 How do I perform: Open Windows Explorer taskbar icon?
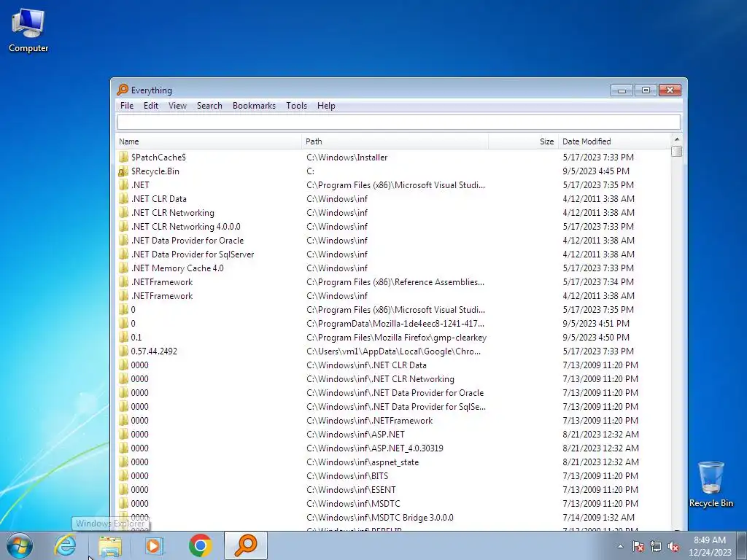pos(110,545)
